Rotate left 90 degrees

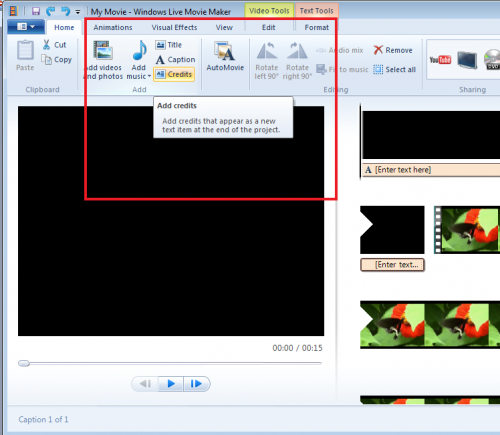[x=266, y=61]
